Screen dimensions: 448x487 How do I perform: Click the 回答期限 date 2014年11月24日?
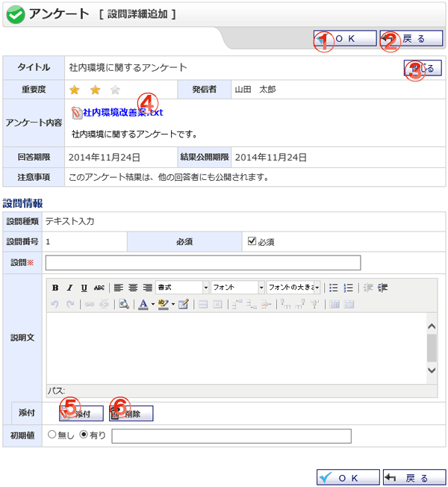click(105, 158)
